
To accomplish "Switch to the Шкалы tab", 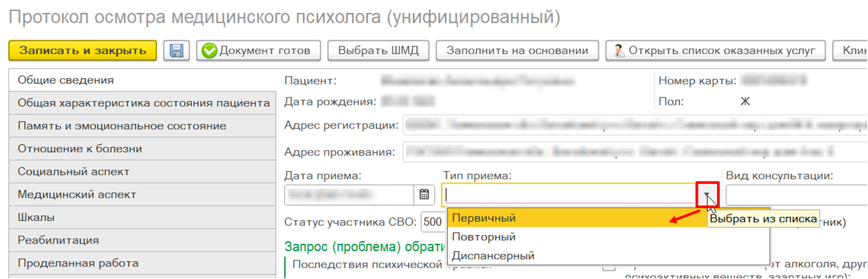I will point(36,217).
